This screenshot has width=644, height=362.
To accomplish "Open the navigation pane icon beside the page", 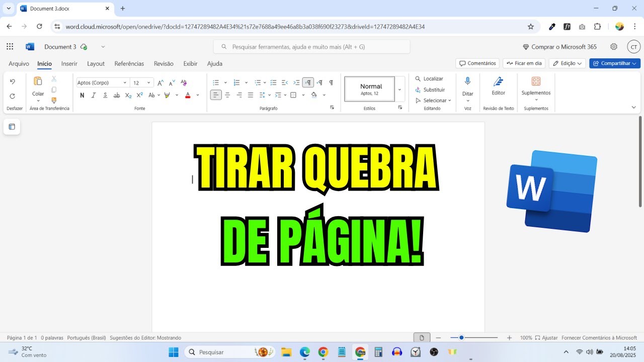I will (x=12, y=127).
